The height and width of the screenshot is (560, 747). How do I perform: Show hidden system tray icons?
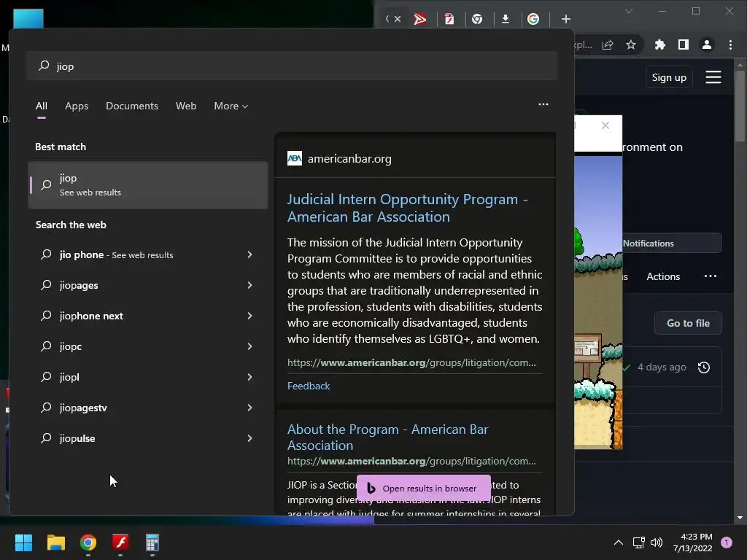click(619, 542)
